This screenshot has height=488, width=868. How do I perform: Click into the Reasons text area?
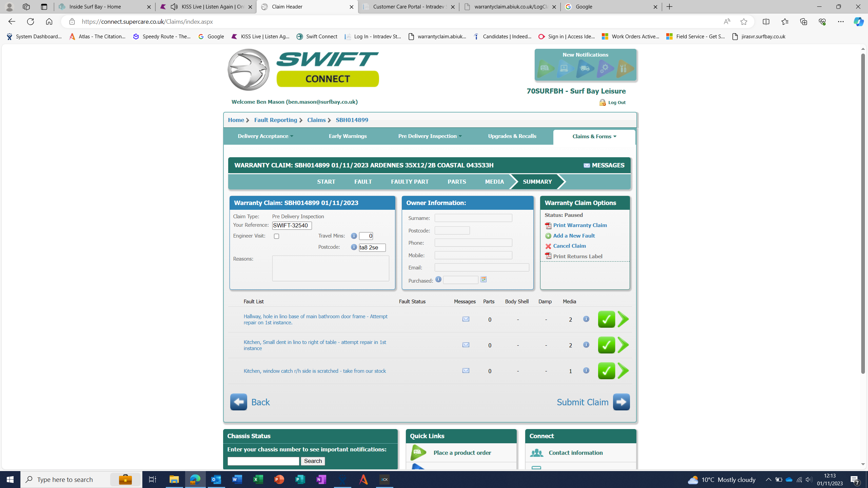[330, 268]
